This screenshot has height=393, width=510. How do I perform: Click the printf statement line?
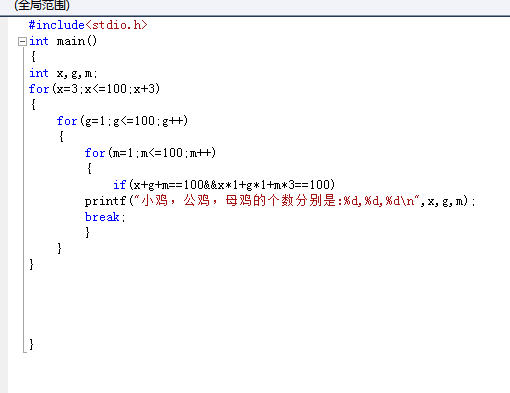[x=280, y=201]
